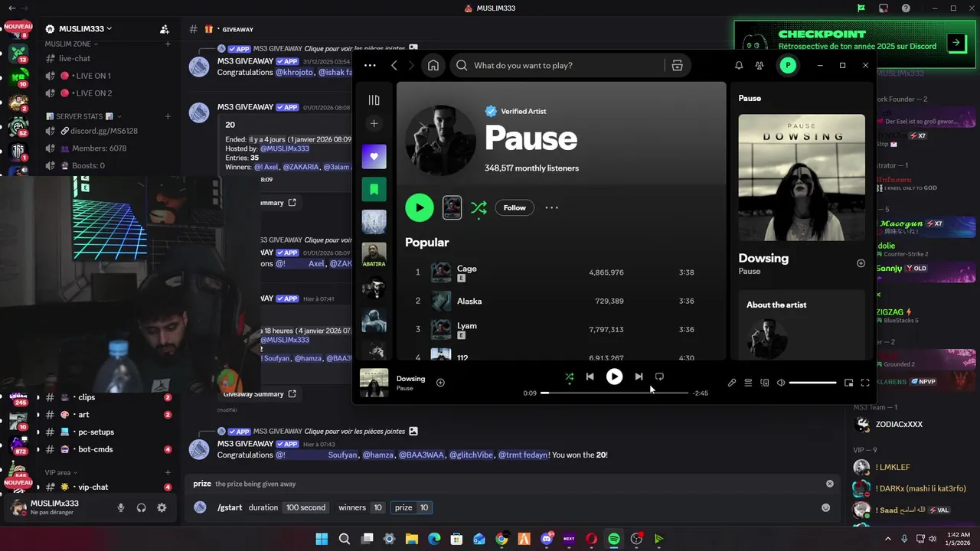Open the Spotify queue

748,383
